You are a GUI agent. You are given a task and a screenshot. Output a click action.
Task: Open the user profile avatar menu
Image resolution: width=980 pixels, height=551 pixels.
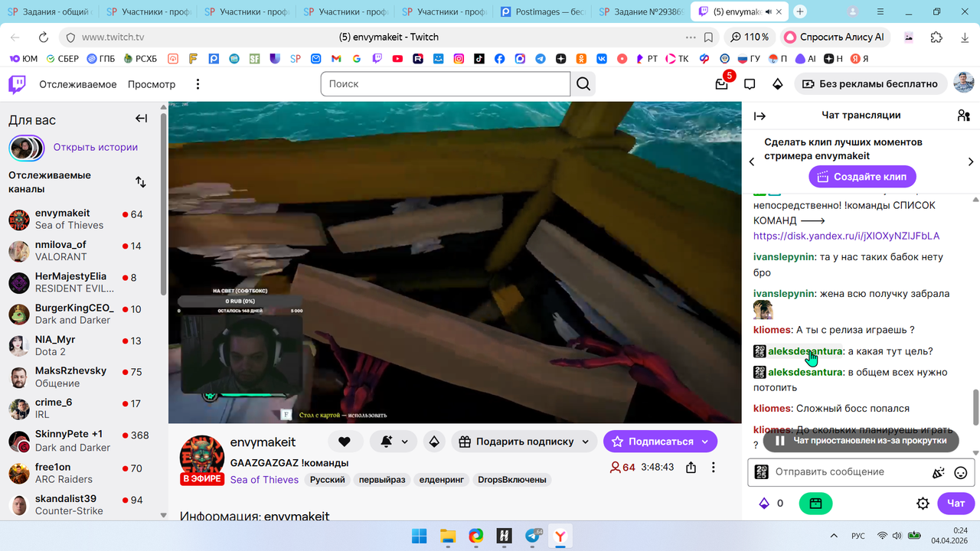pyautogui.click(x=963, y=83)
